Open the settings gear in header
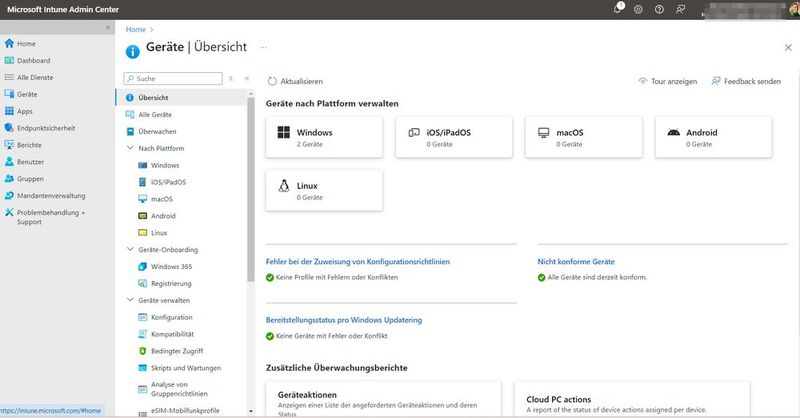Viewport: 800px width, 418px height. [638, 9]
